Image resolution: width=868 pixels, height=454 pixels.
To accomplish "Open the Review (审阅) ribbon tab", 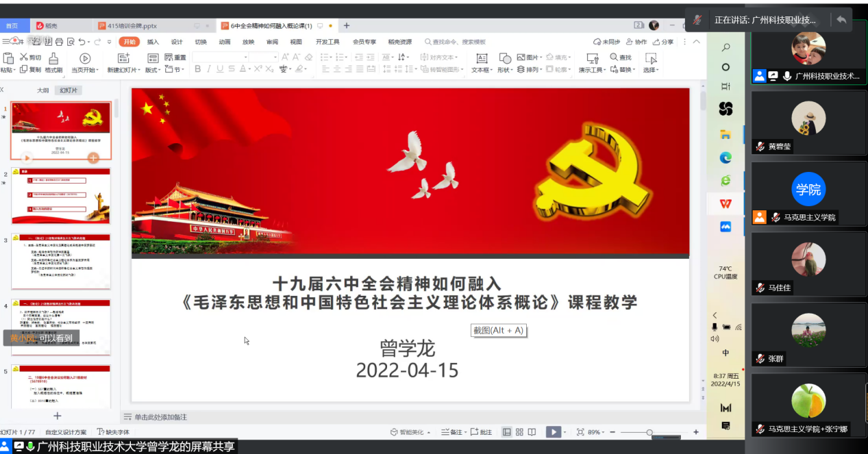I will pos(272,42).
